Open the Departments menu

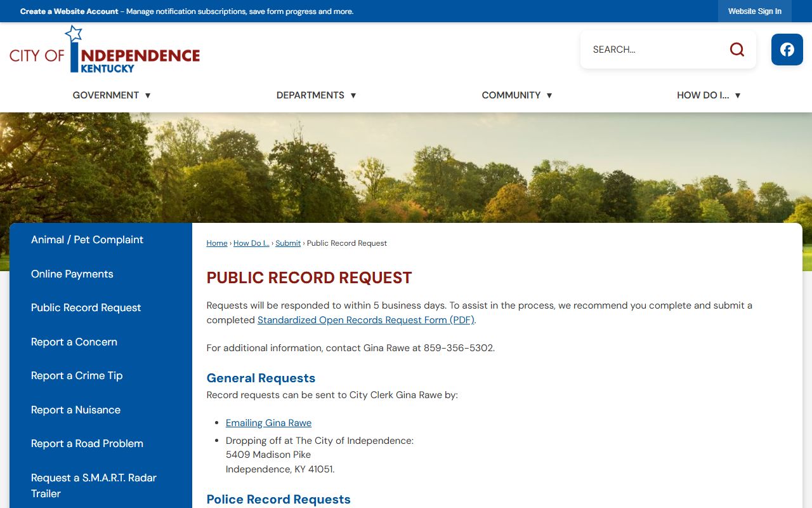316,95
